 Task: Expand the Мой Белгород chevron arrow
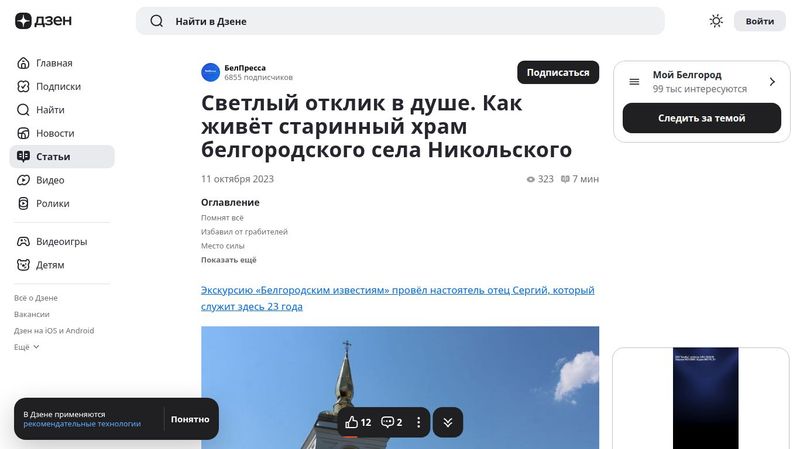tap(772, 82)
